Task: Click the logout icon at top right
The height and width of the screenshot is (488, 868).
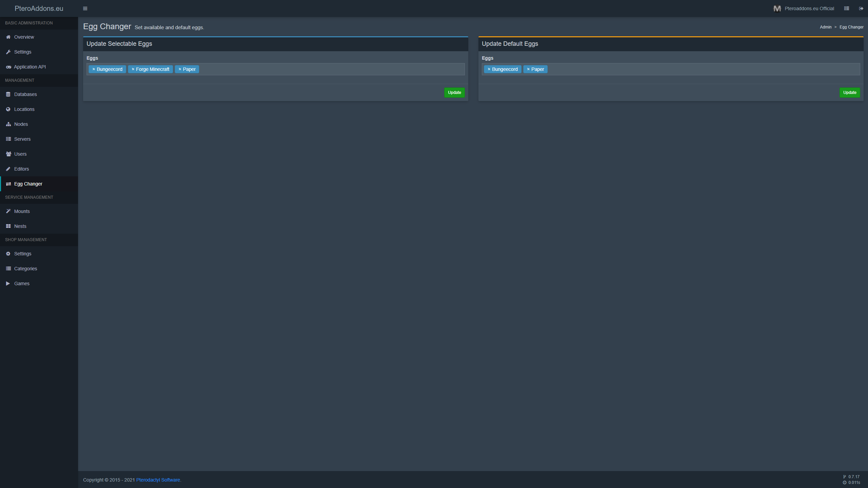Action: [861, 8]
